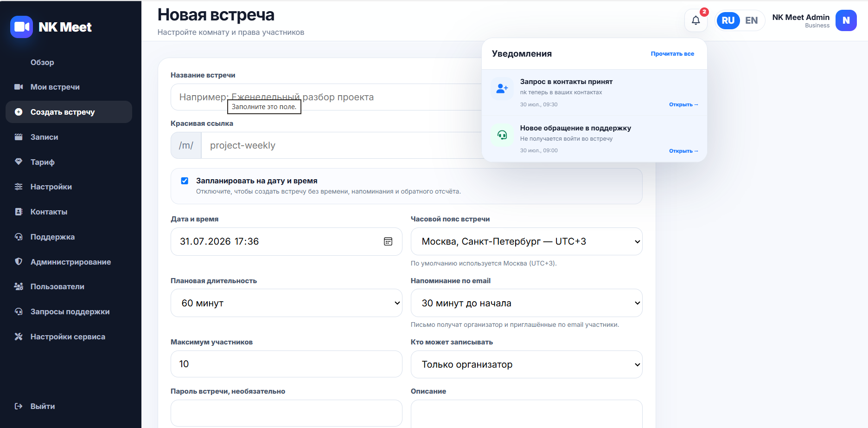Click the address book icon beside Контакты

tap(19, 212)
